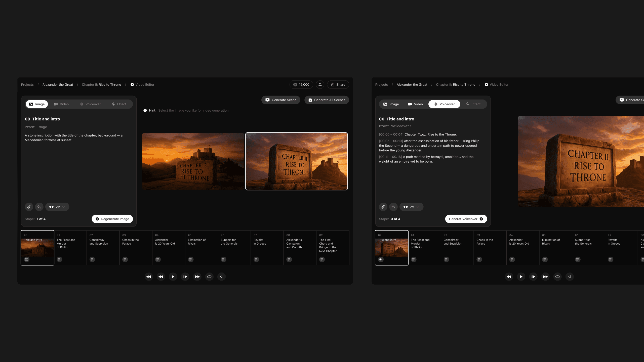Click the magic wand icon in Voiceover prompt panel
The width and height of the screenshot is (644, 362).
click(x=393, y=207)
